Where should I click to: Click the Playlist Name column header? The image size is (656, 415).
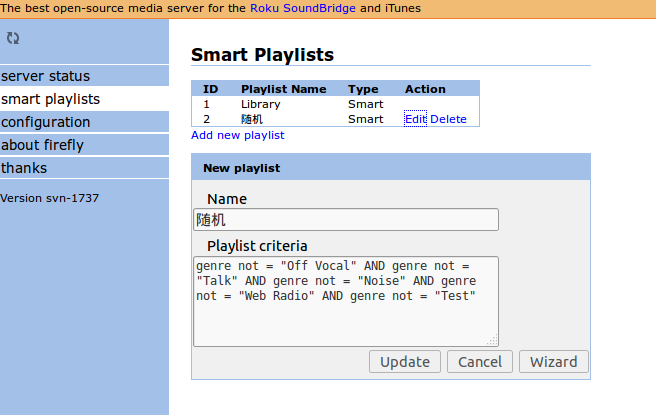(x=284, y=89)
